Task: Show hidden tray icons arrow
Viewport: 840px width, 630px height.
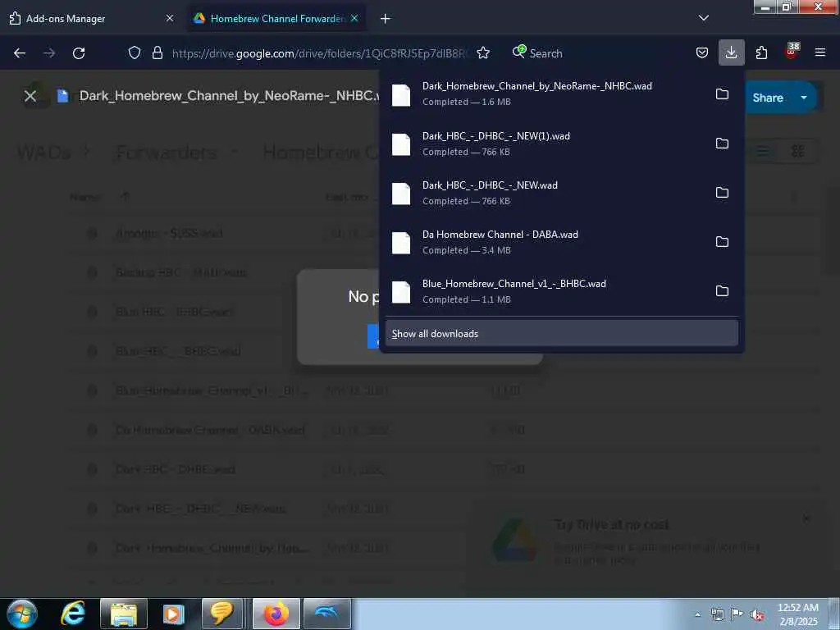Action: (697, 615)
